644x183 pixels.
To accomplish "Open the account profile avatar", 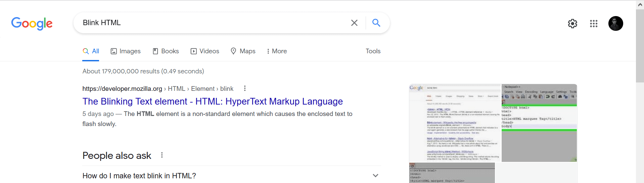I will pyautogui.click(x=616, y=23).
